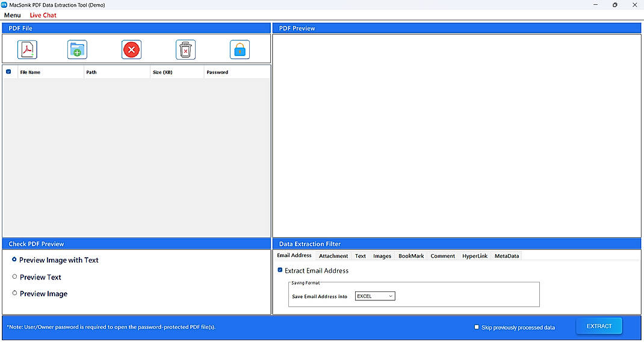Switch to the Attachment tab

click(x=333, y=256)
